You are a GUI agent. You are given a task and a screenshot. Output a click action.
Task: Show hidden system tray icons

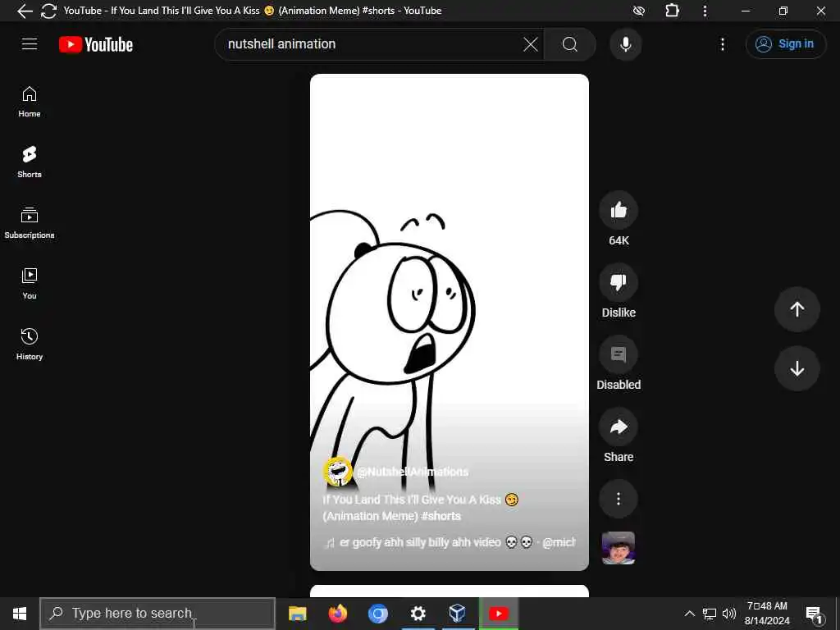[x=690, y=614]
